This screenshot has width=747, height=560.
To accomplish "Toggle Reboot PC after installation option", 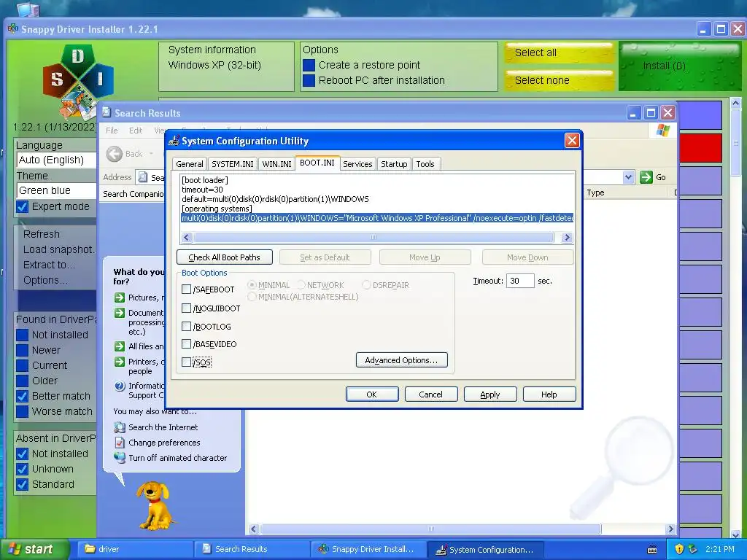I will [309, 80].
